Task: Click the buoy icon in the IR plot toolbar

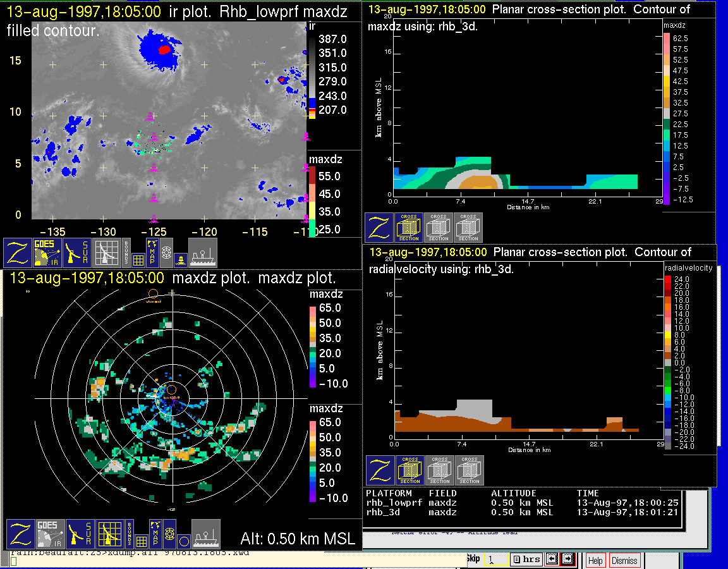Action: pos(181,259)
